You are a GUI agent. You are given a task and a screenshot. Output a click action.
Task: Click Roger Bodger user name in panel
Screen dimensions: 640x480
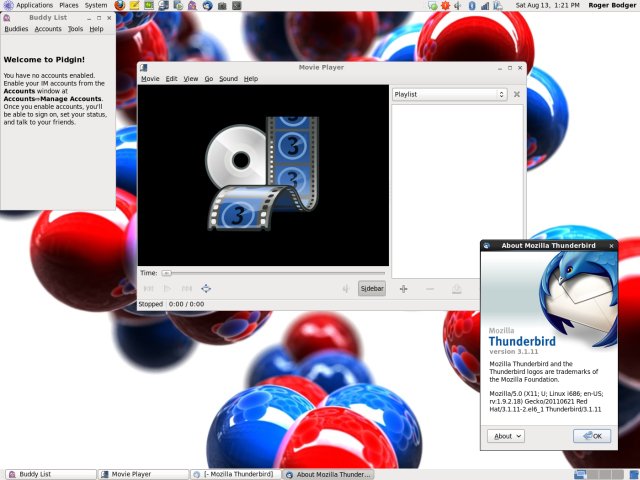609,6
